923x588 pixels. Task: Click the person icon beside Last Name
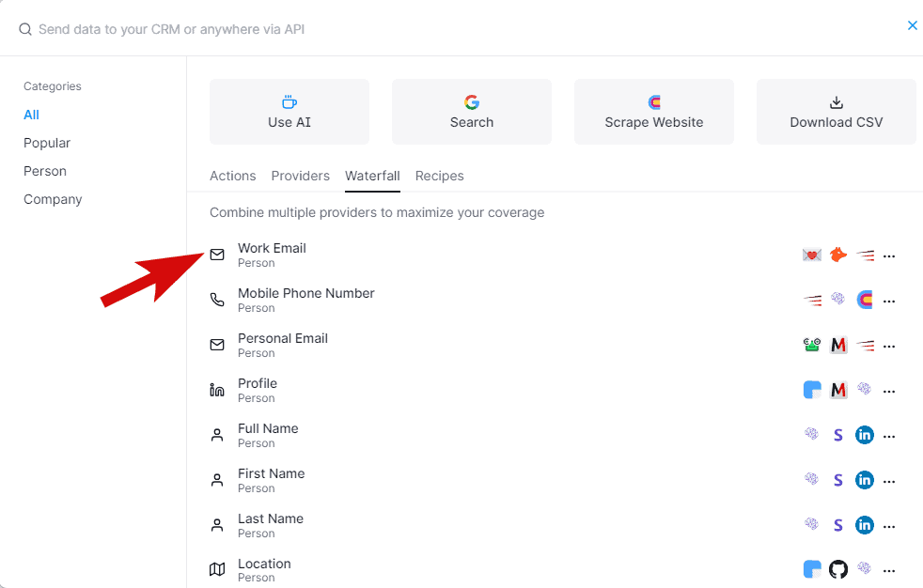[217, 525]
